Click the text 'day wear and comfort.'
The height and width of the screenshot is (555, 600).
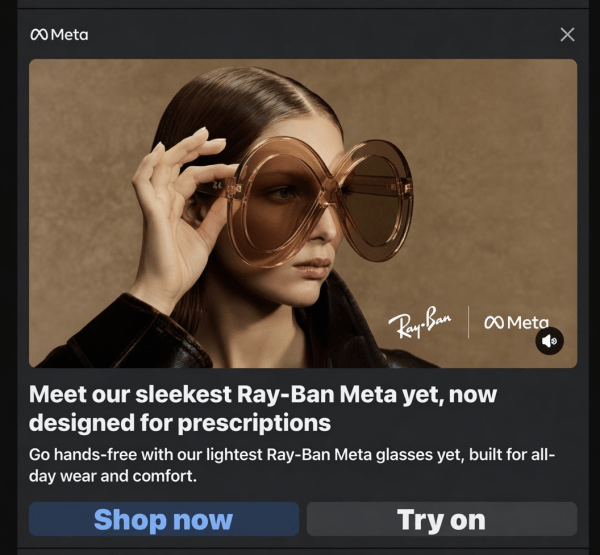(113, 476)
